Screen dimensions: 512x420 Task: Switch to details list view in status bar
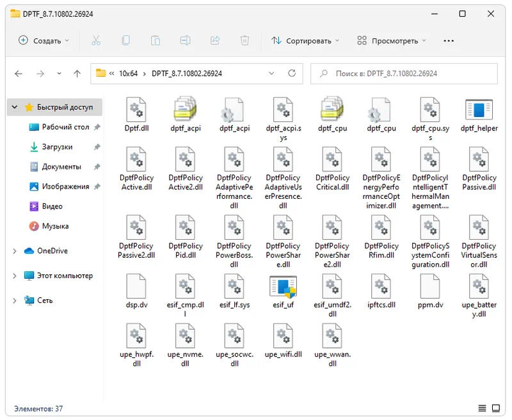coord(481,408)
